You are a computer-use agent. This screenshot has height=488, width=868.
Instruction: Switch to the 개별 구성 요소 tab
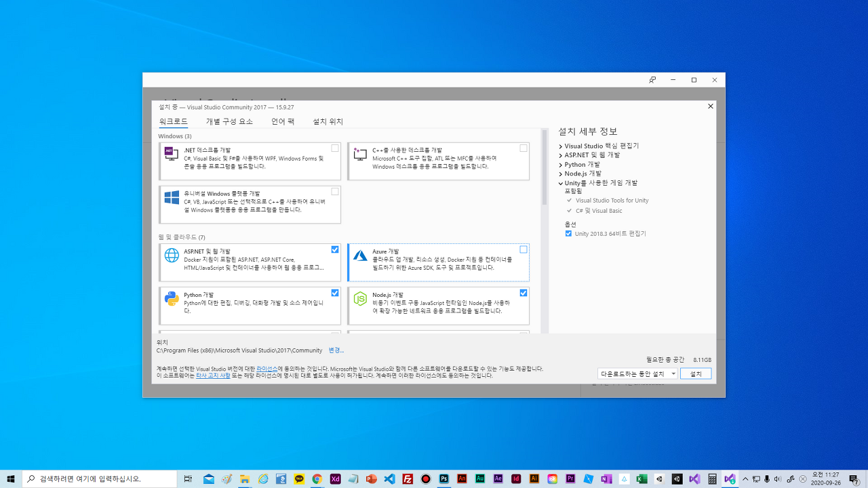coord(229,121)
